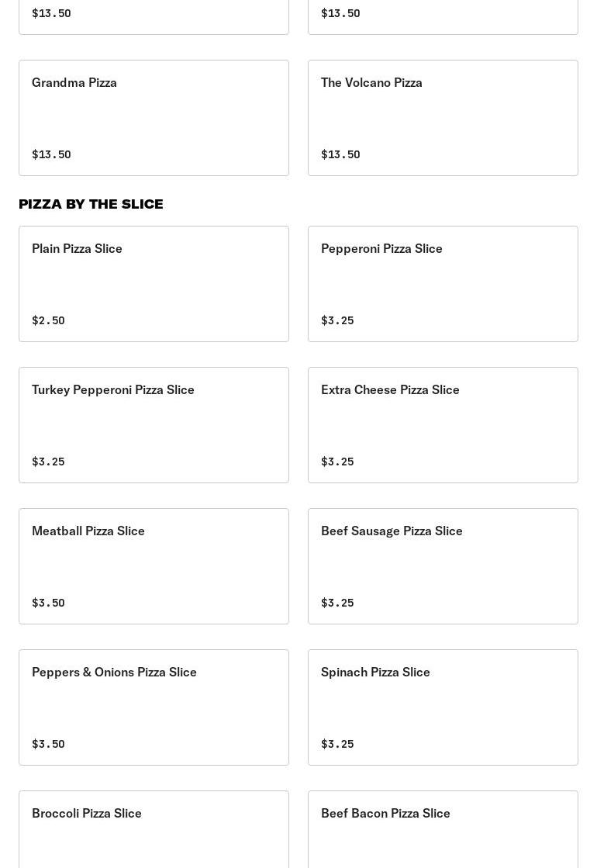Screen dimensions: 597x868
Task: Click the $2.50 price on Plain Pizza Slice
Action: coord(48,320)
